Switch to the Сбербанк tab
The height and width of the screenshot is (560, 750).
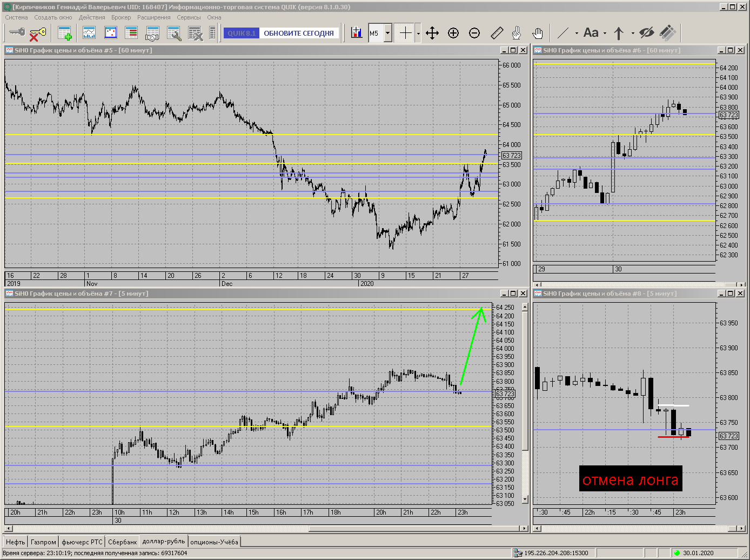tap(122, 542)
